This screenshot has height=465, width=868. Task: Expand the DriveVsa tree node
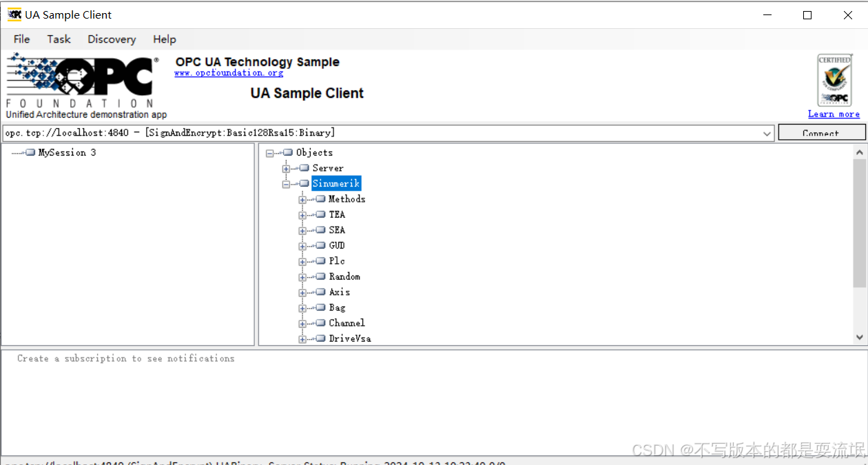pos(302,339)
